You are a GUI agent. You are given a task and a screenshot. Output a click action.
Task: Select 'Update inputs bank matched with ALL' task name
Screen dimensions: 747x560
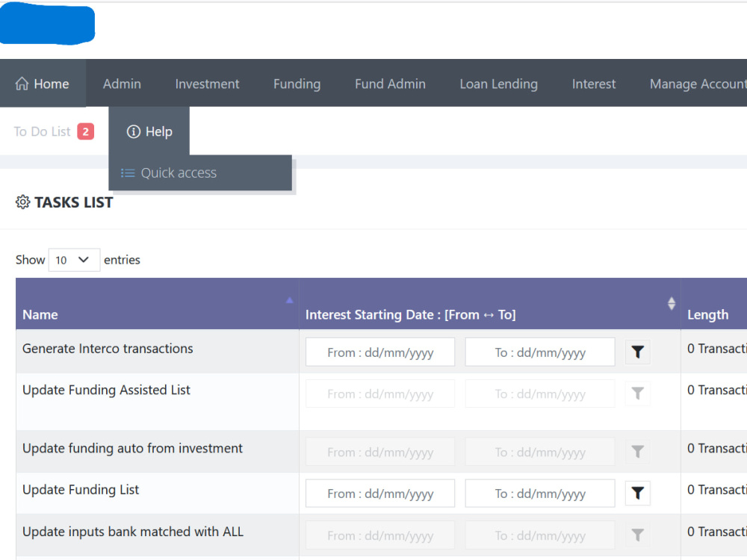(x=133, y=532)
